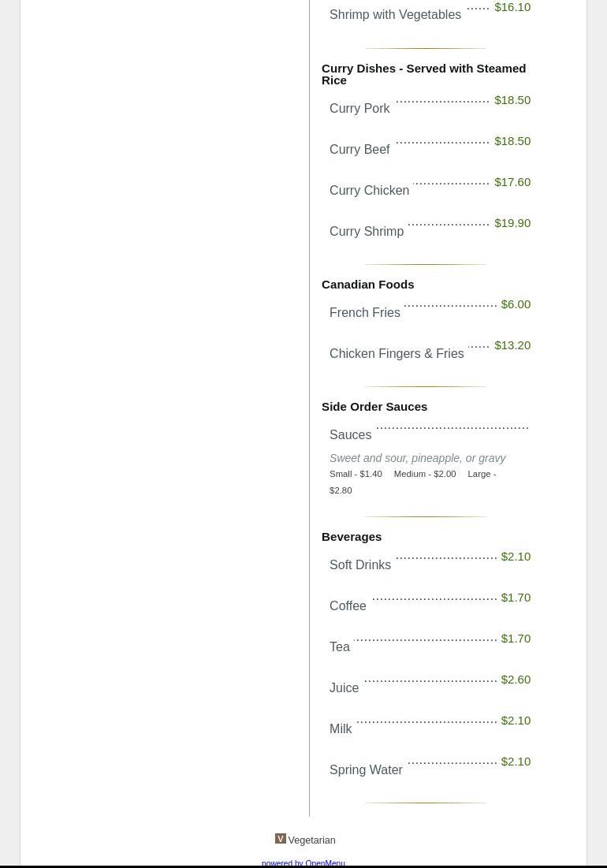
Task: Click the Curry Chicken item
Action: 369,191
